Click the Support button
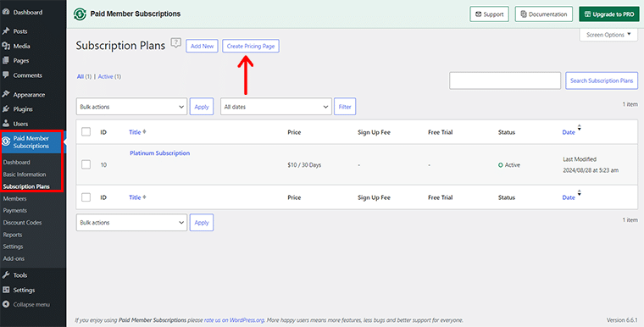Image resolution: width=644 pixels, height=327 pixels. click(490, 14)
